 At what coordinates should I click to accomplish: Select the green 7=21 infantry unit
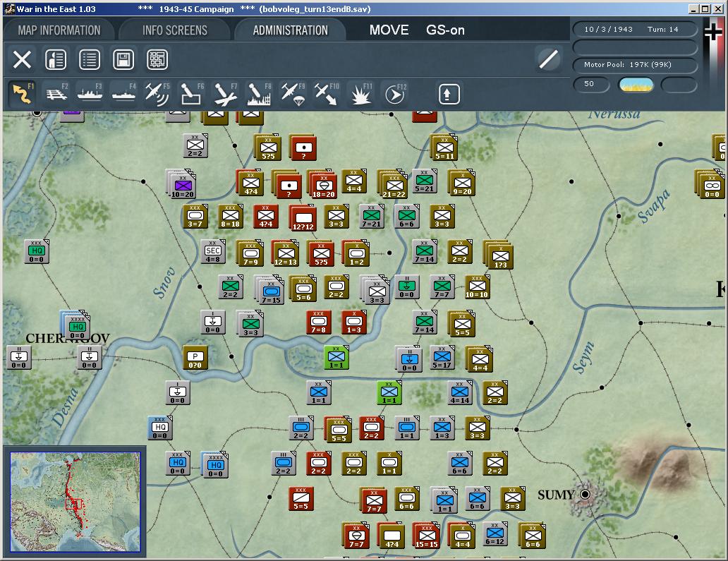372,217
